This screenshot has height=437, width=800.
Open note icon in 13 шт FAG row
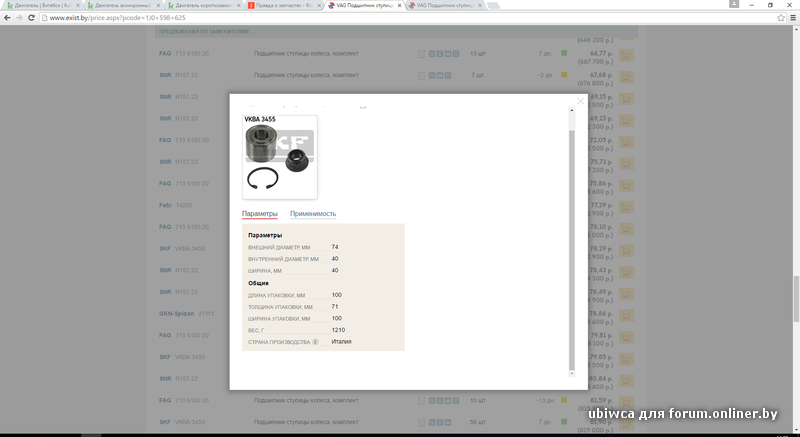tap(421, 54)
